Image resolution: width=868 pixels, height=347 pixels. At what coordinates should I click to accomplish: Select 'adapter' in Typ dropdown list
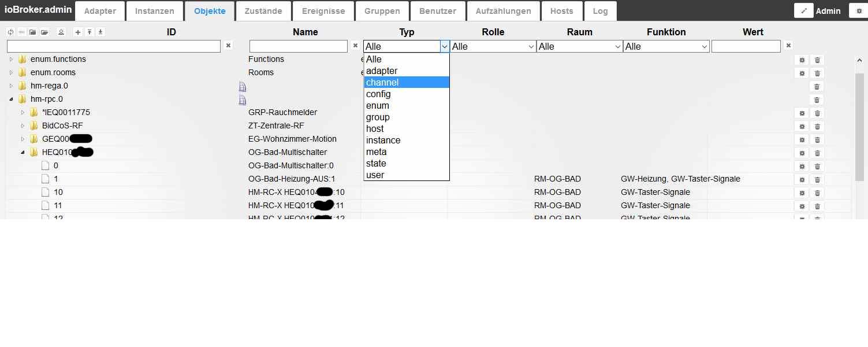[x=407, y=71]
